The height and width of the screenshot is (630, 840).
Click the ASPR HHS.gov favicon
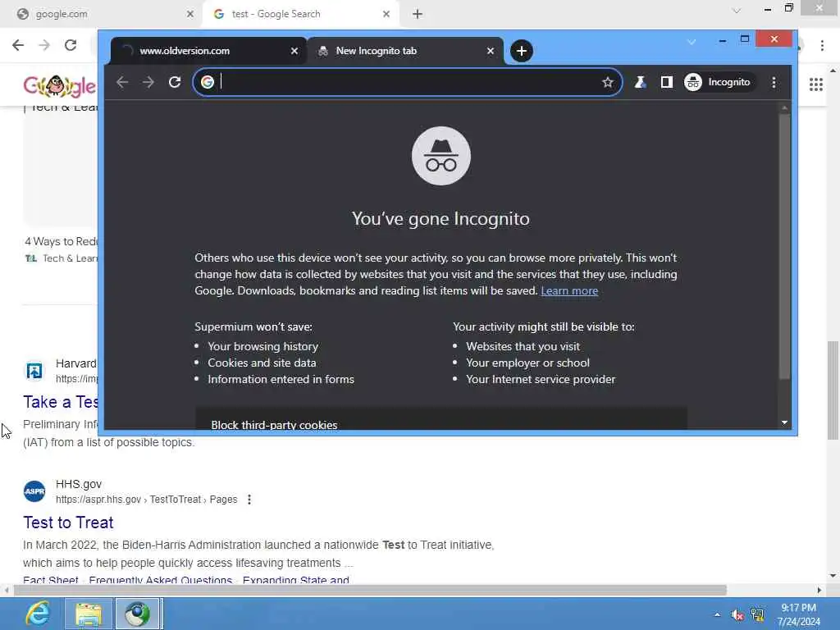click(x=34, y=491)
